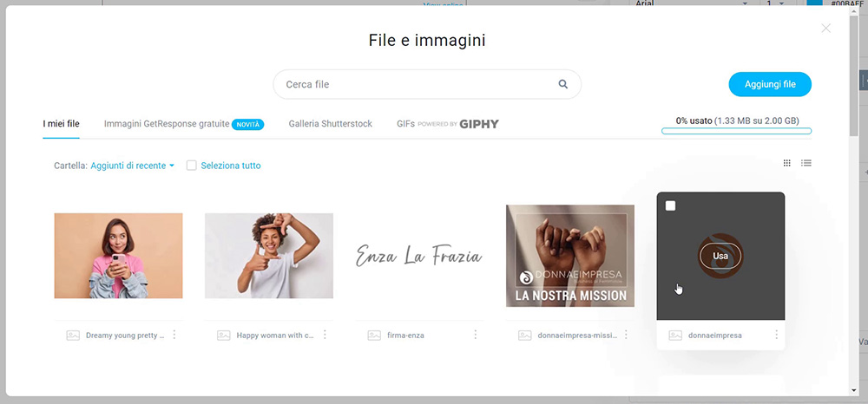
Task: Check the Seleziona tutto checkbox
Action: tap(192, 166)
